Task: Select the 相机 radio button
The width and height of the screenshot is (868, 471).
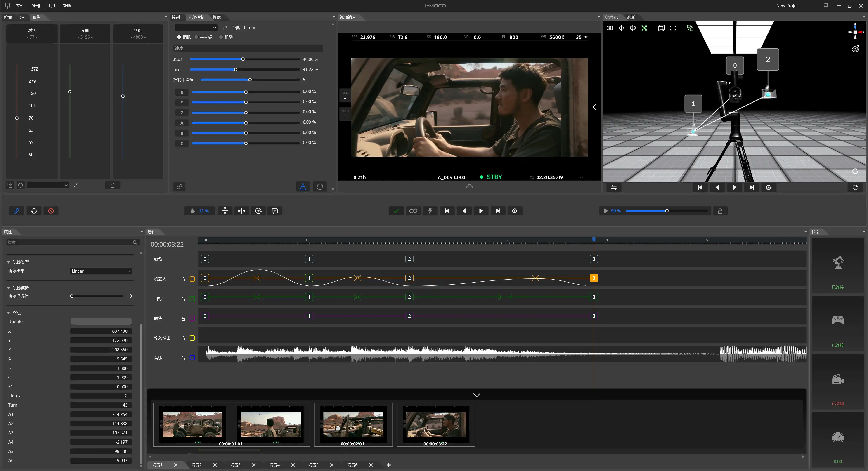Action: (179, 37)
